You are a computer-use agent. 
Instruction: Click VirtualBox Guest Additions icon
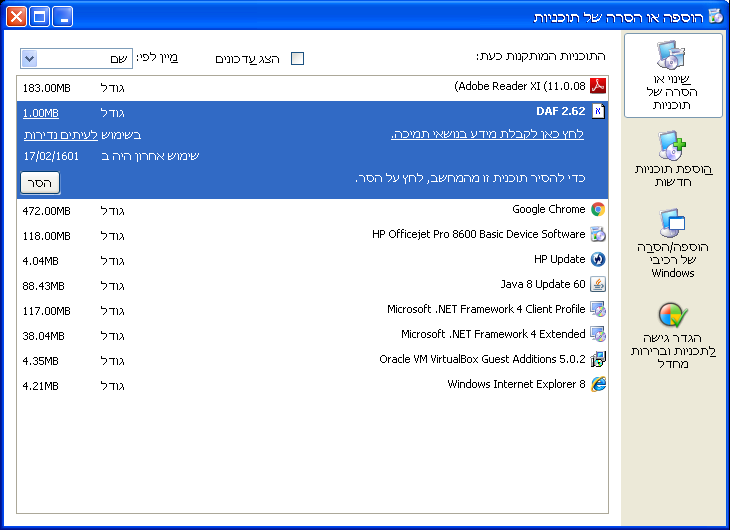[598, 359]
